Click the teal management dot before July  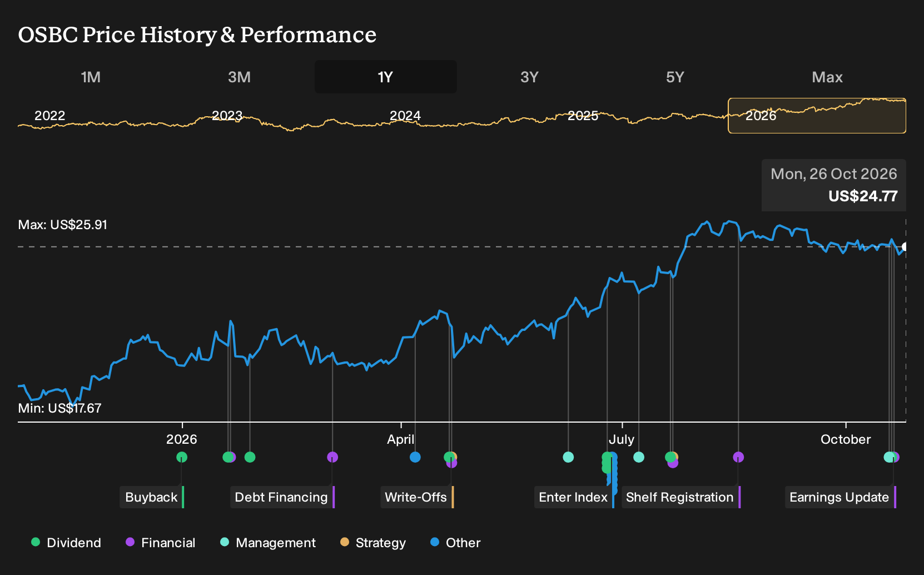click(x=568, y=457)
